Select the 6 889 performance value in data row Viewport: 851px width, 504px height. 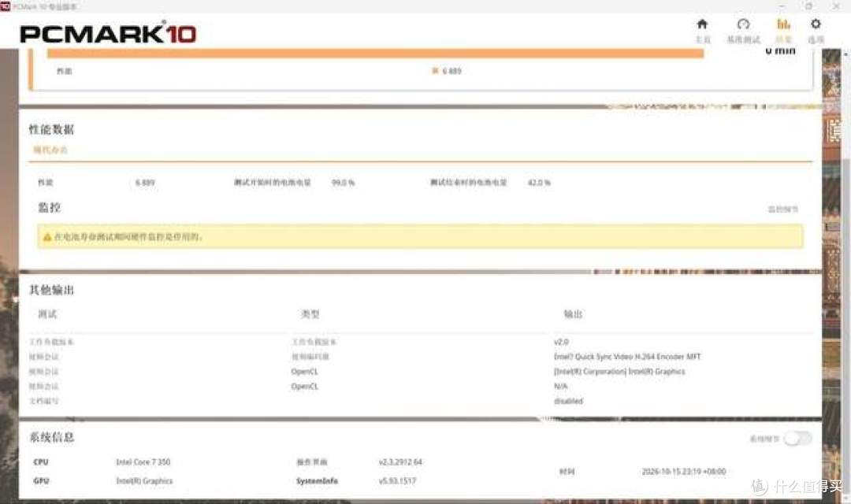pos(145,183)
